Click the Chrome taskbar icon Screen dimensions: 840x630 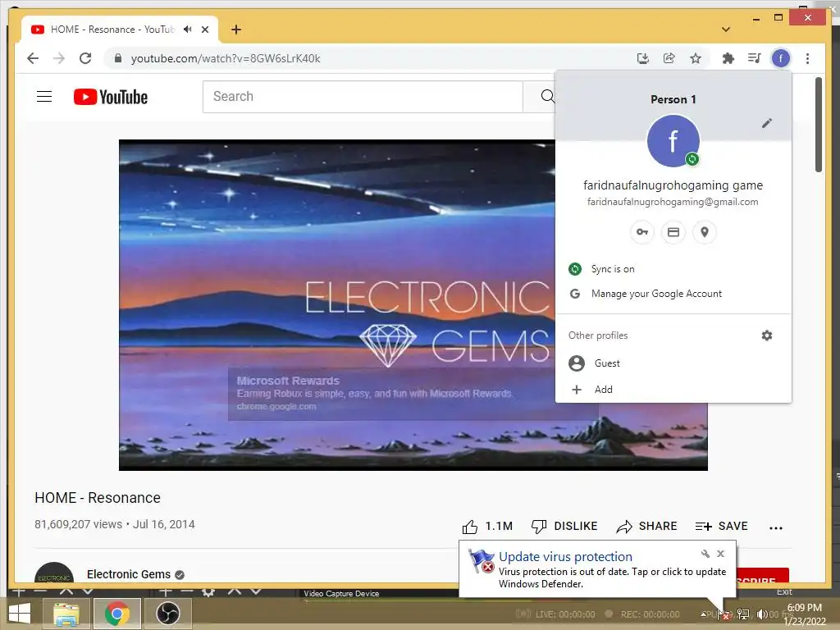click(x=117, y=614)
